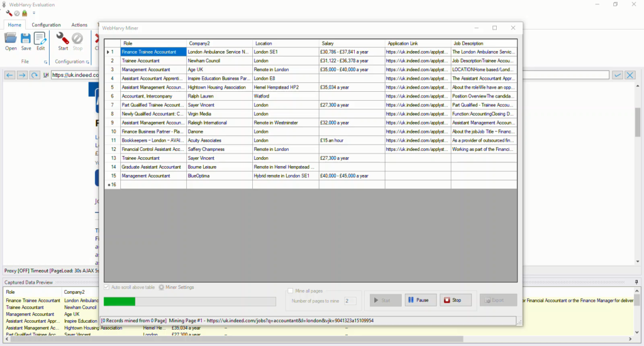Click the Number of pages to mine field
This screenshot has width=644, height=346.
pos(350,301)
